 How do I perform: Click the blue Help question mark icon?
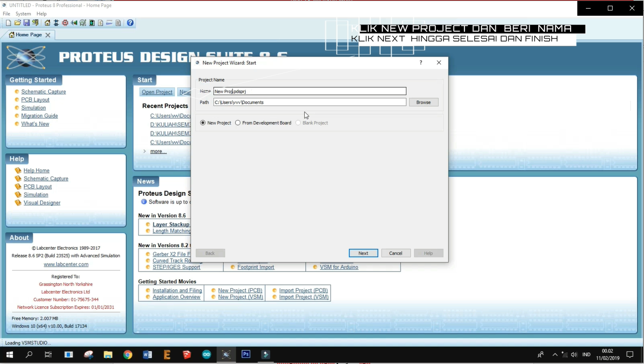point(130,23)
